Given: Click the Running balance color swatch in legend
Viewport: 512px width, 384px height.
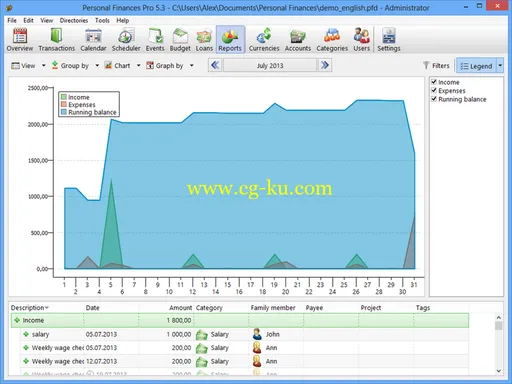Looking at the screenshot, I should click(x=64, y=112).
